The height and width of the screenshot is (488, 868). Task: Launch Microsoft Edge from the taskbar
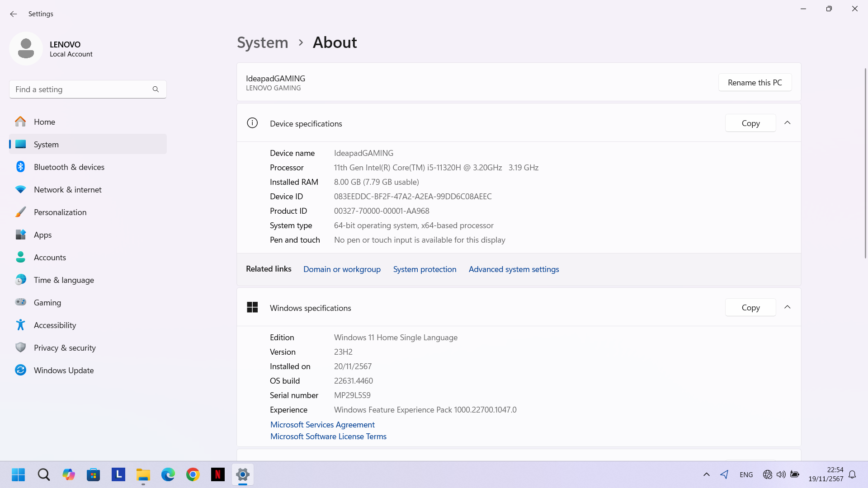tap(168, 474)
